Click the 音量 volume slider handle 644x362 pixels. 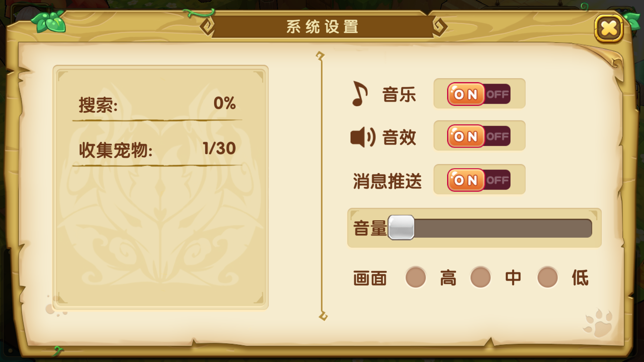pyautogui.click(x=401, y=228)
